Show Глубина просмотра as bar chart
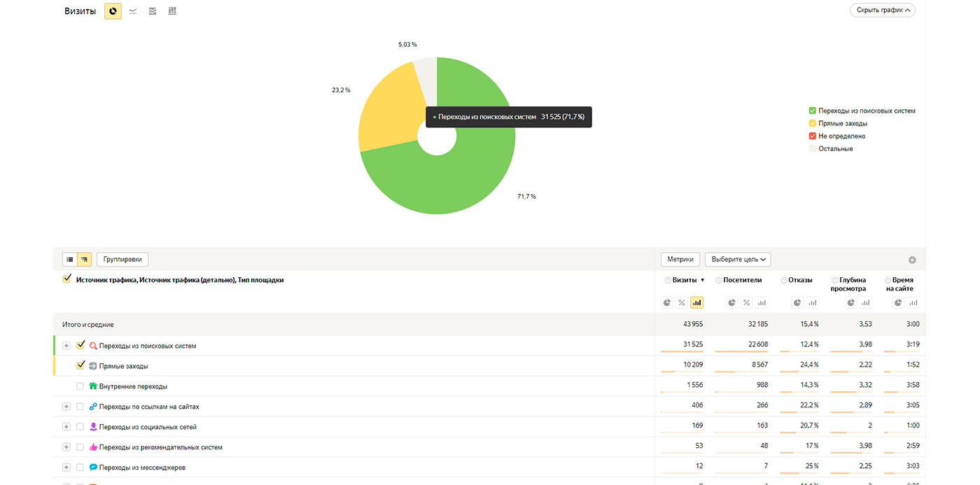Image resolution: width=980 pixels, height=485 pixels. (x=866, y=302)
